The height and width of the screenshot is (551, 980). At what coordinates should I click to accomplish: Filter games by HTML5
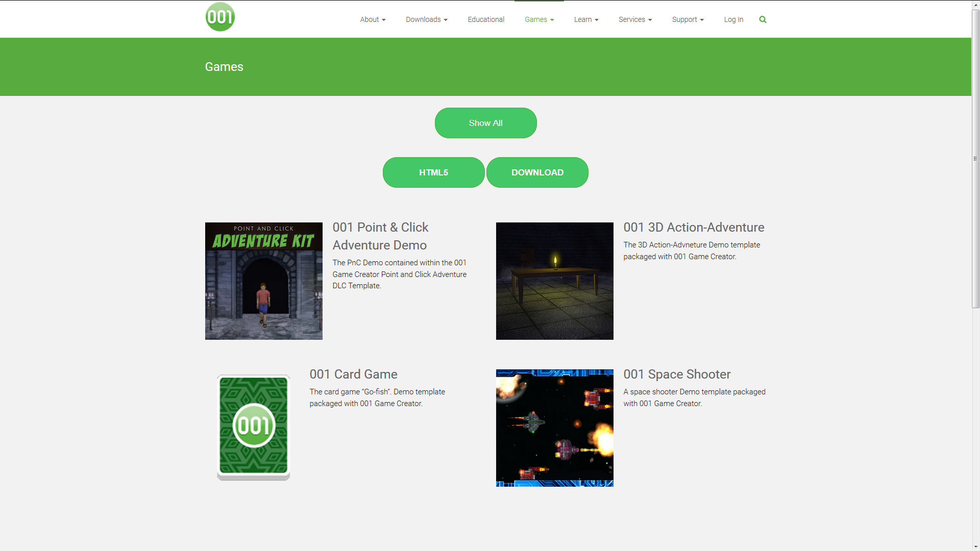434,172
